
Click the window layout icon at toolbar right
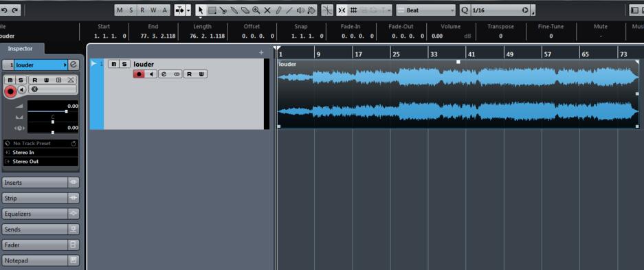click(635, 10)
